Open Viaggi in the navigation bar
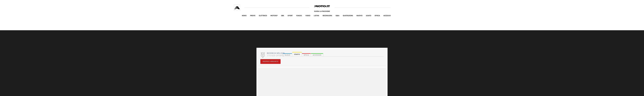The height and width of the screenshot is (96, 644). pos(299,15)
